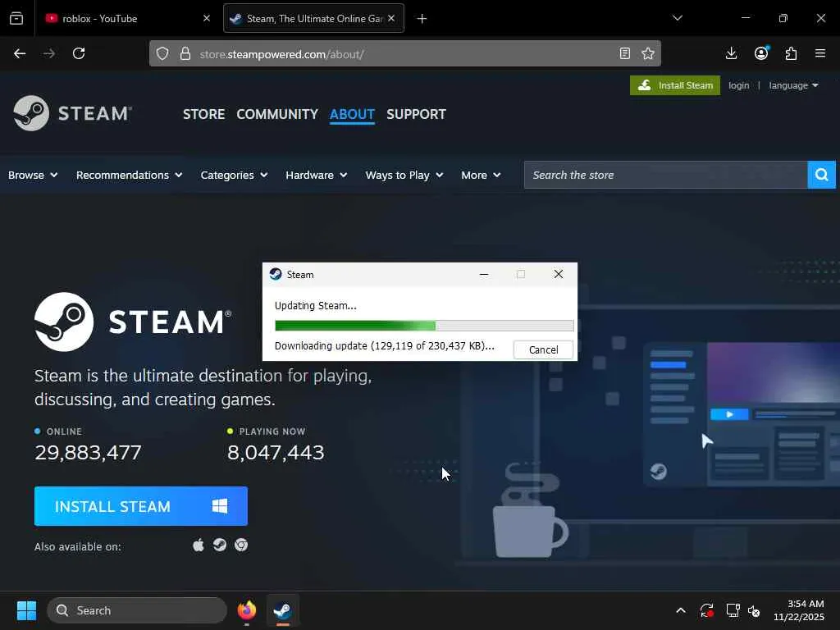Click the Steam logo in the header

point(72,113)
